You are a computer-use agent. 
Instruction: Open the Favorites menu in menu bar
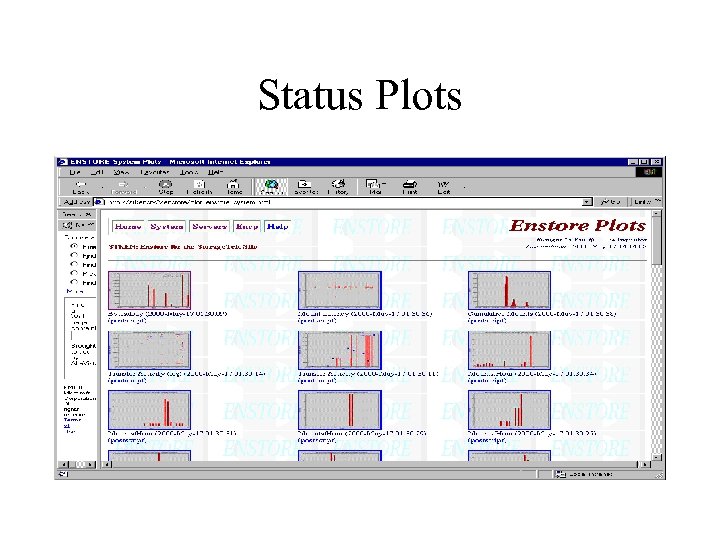click(x=155, y=172)
